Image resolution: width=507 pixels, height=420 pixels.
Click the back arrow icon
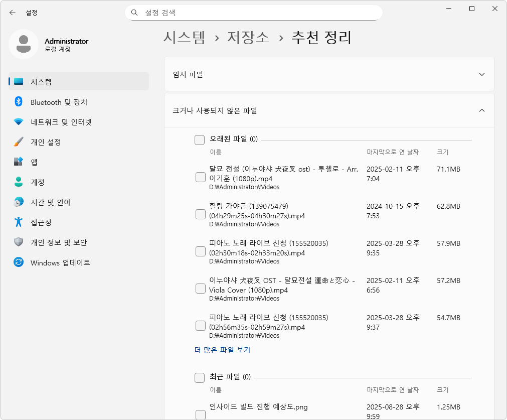tap(13, 13)
